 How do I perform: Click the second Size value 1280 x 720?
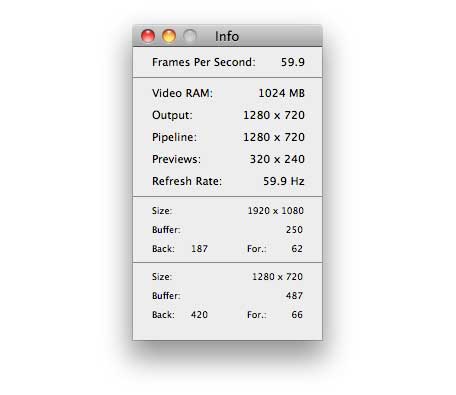[x=277, y=277]
